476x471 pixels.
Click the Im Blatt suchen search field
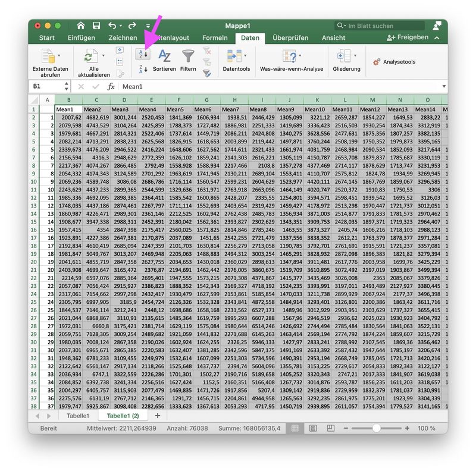tap(380, 26)
